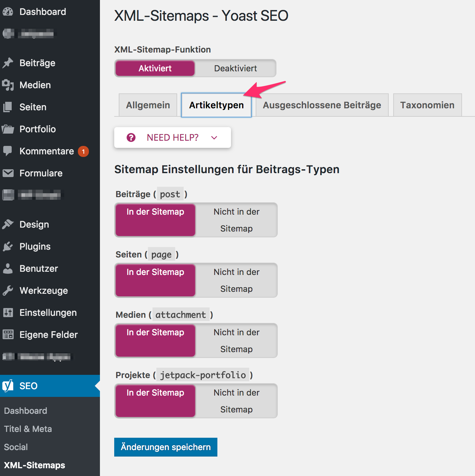Click the 'attachment' code label
The width and height of the screenshot is (475, 476).
tap(181, 315)
